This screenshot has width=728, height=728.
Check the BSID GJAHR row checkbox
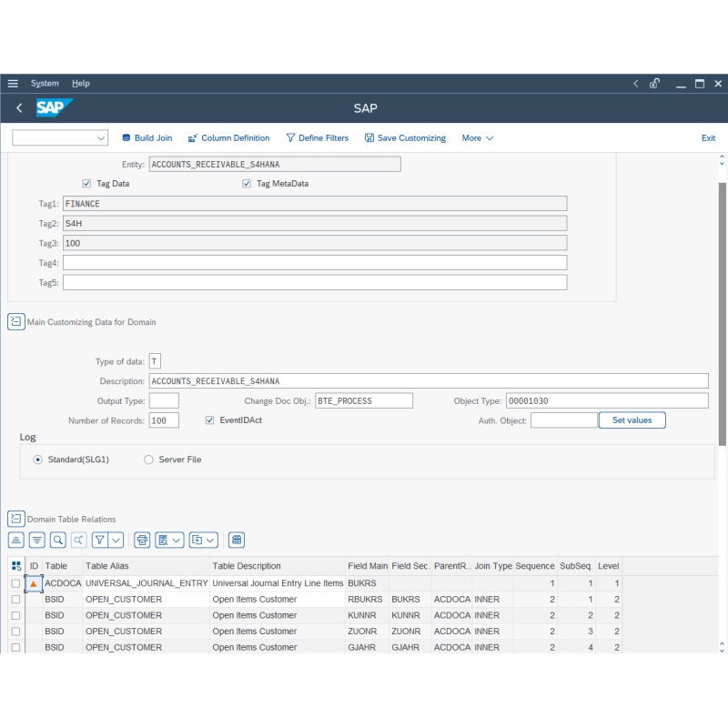click(x=15, y=647)
